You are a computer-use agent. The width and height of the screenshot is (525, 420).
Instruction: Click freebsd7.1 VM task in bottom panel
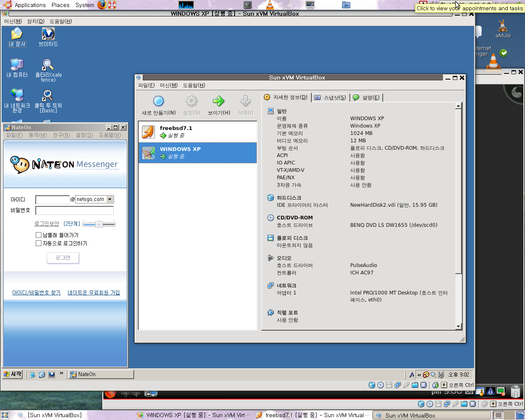pyautogui.click(x=313, y=415)
